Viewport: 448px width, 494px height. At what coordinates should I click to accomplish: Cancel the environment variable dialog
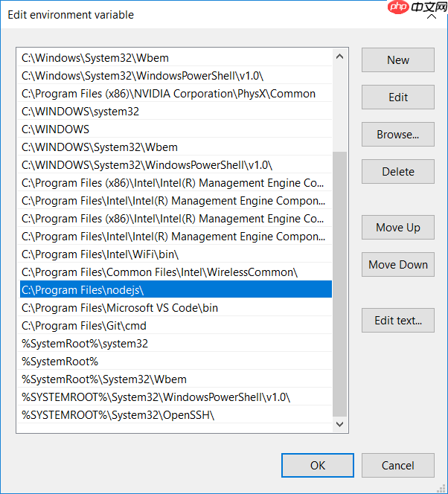click(398, 465)
